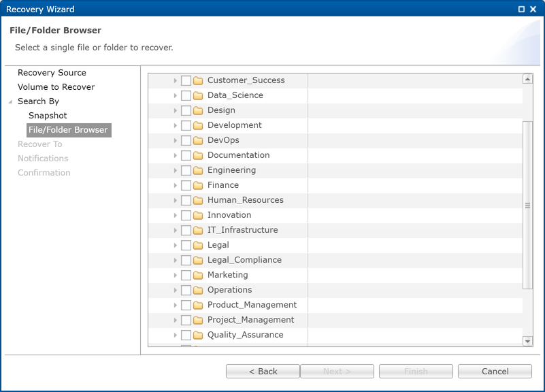Screen dimensions: 545x392
Task: Click the Finish button
Action: click(416, 371)
